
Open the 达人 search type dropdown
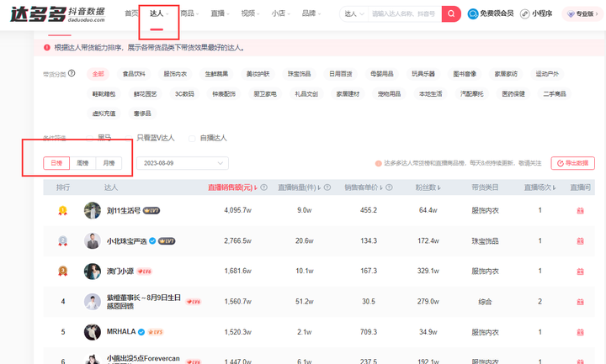click(354, 14)
